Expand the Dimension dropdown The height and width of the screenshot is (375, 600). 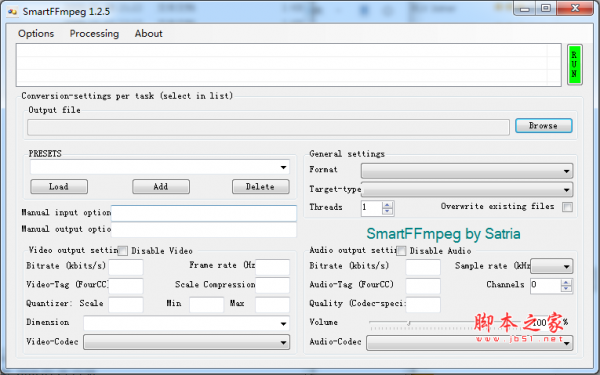(283, 323)
